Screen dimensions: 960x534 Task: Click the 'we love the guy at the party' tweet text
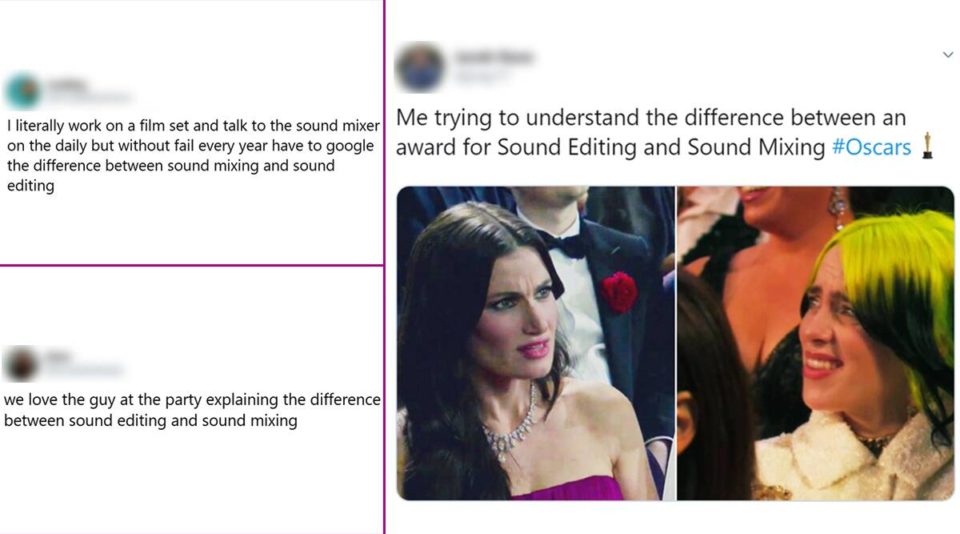(192, 410)
